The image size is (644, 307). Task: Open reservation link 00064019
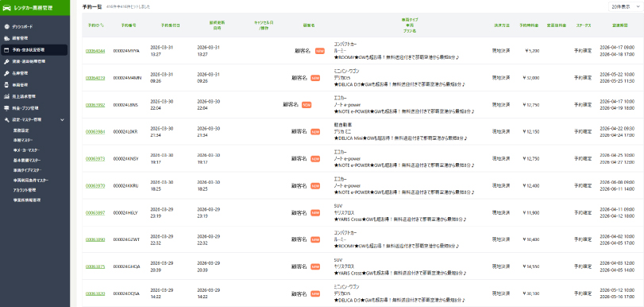94,78
